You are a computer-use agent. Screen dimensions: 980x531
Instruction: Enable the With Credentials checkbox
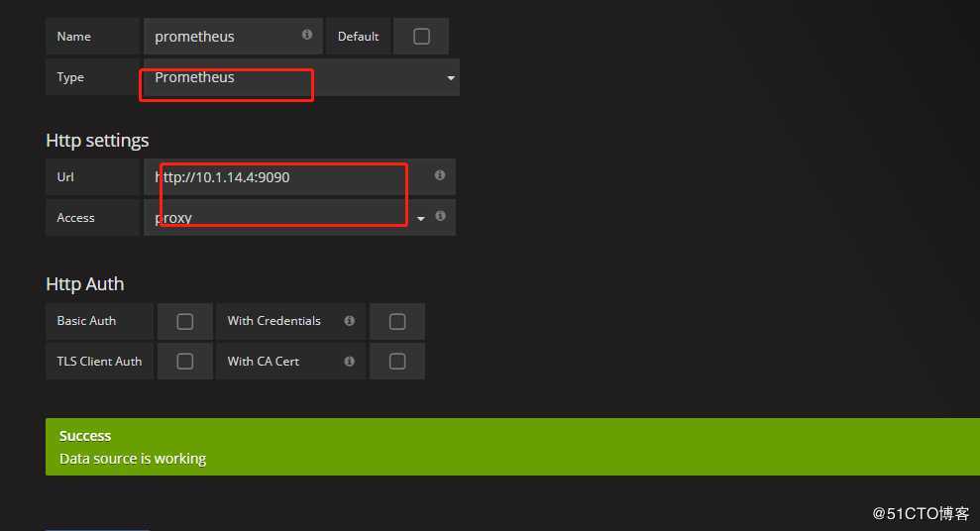click(397, 321)
